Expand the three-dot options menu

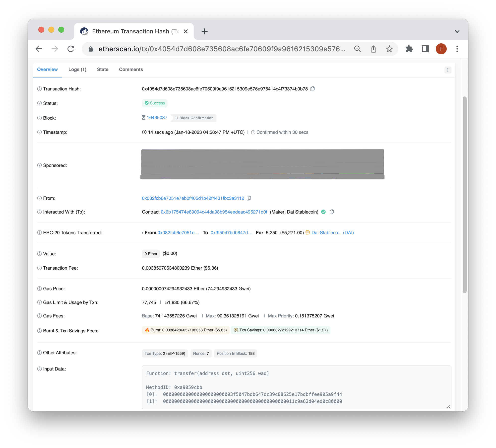[x=448, y=70]
